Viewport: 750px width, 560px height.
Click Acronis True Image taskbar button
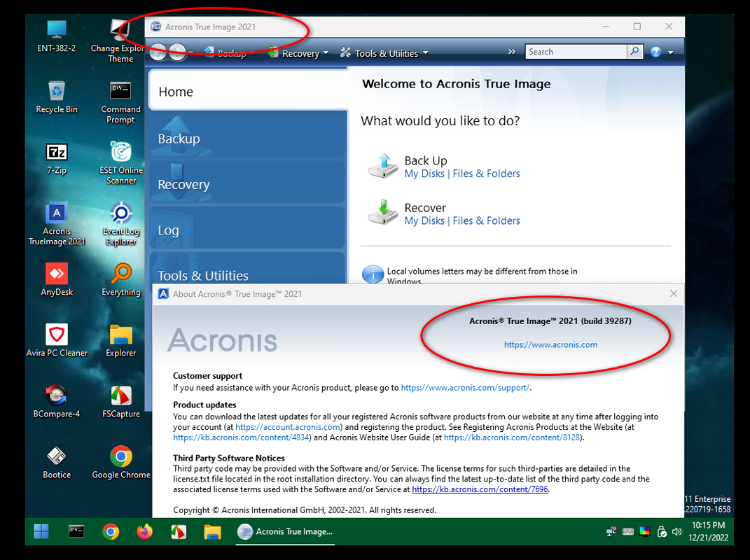(x=286, y=531)
